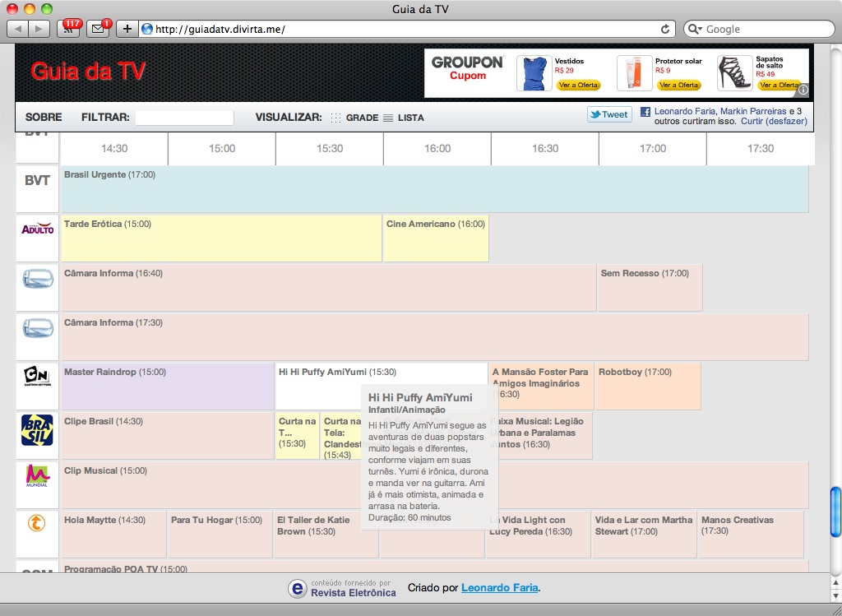Select the Hola Maytte (14:30) program
842x616 pixels.
tap(113, 535)
